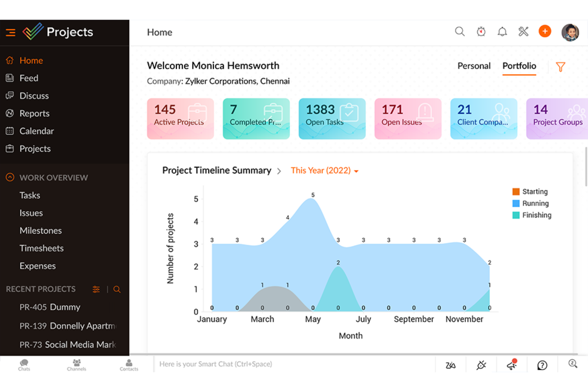Switch to the Personal tab

pyautogui.click(x=474, y=66)
